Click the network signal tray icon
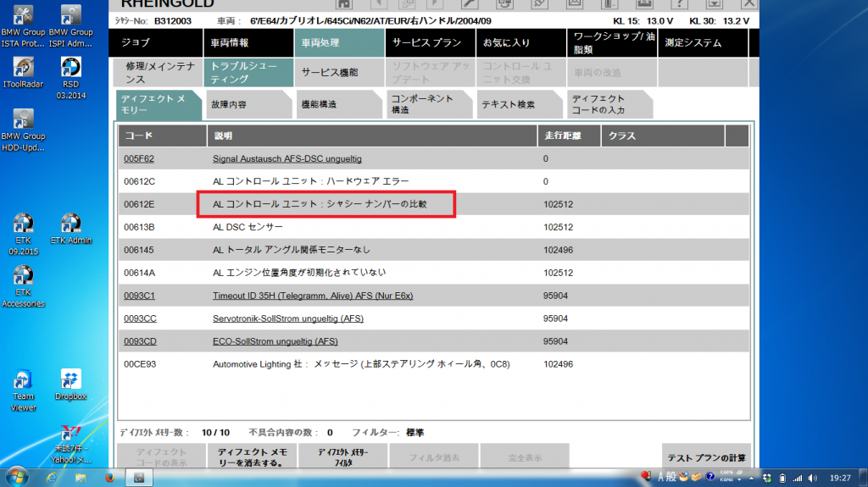Viewport: 868px width, 487px height. point(797,479)
